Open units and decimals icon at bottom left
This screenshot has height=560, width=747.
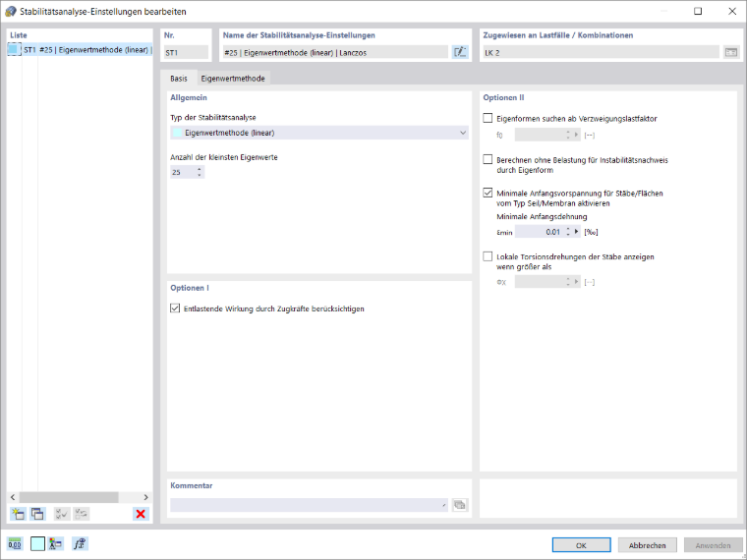[x=15, y=544]
